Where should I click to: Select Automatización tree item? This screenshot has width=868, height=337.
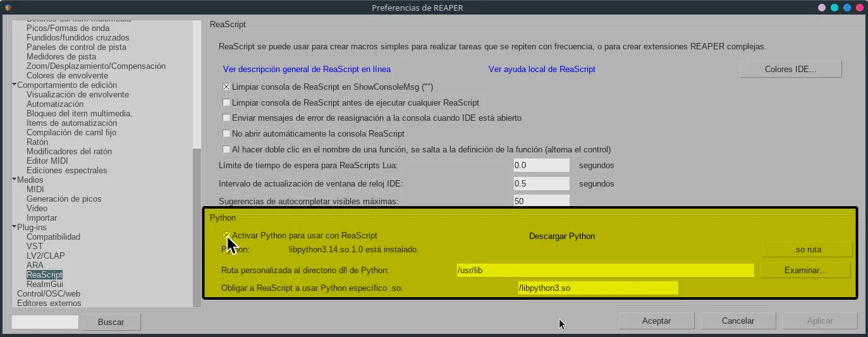55,104
